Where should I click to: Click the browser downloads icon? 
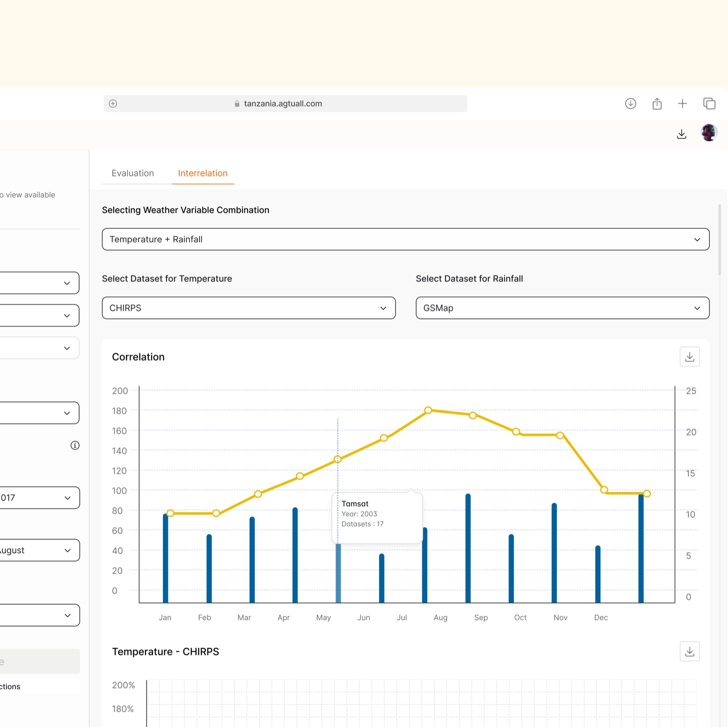tap(631, 104)
